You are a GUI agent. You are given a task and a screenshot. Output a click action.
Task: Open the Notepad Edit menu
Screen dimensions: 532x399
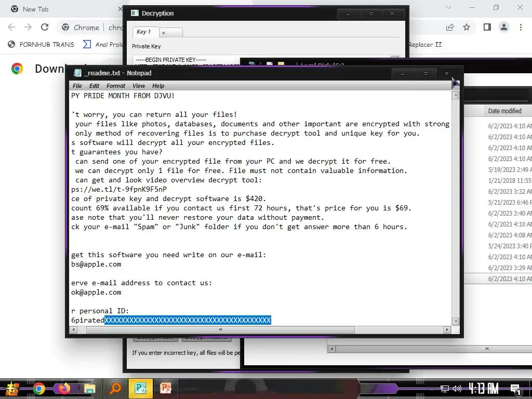point(94,86)
